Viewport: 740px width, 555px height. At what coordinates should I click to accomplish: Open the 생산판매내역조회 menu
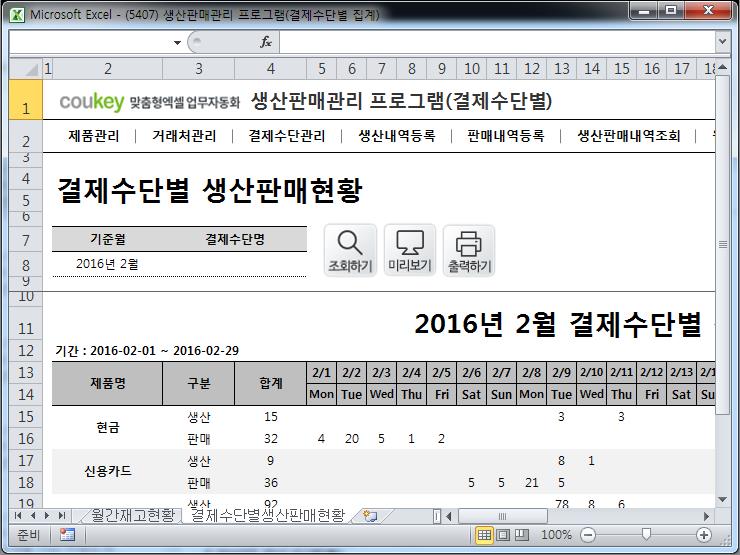pos(629,136)
